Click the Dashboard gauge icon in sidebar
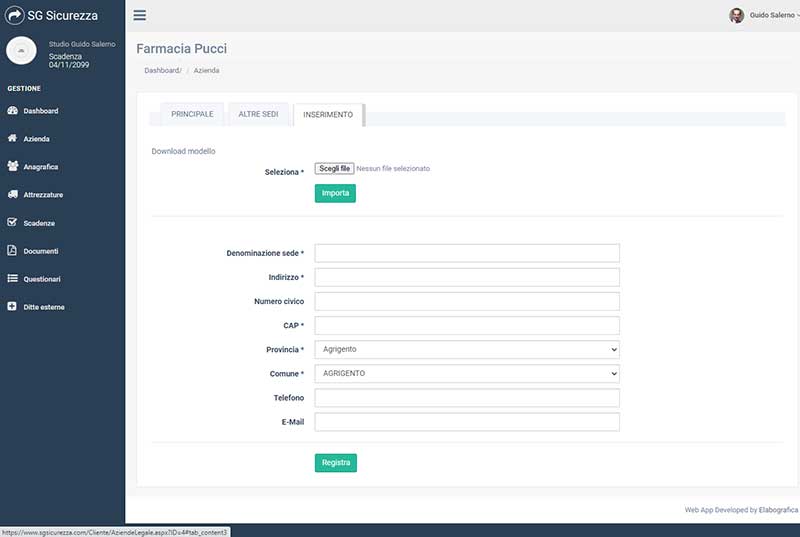The height and width of the screenshot is (537, 800). tap(13, 111)
